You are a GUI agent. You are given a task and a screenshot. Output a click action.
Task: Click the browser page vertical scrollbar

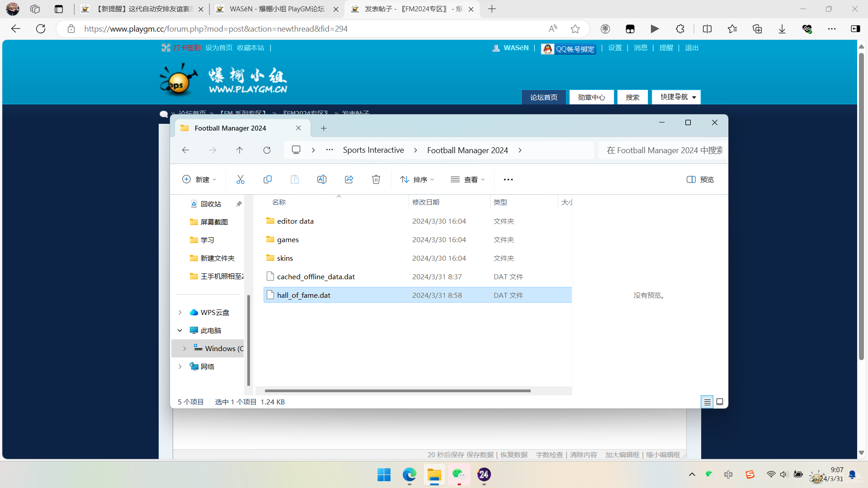click(861, 206)
